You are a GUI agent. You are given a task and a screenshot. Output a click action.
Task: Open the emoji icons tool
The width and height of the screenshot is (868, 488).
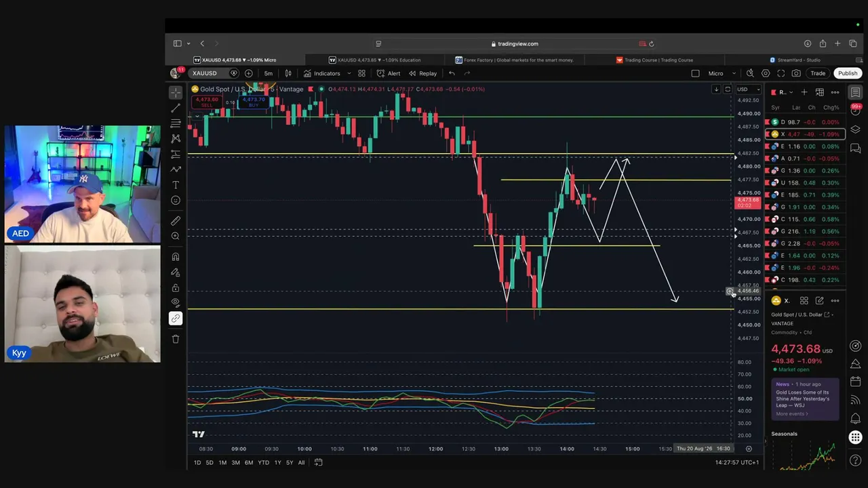pyautogui.click(x=176, y=201)
